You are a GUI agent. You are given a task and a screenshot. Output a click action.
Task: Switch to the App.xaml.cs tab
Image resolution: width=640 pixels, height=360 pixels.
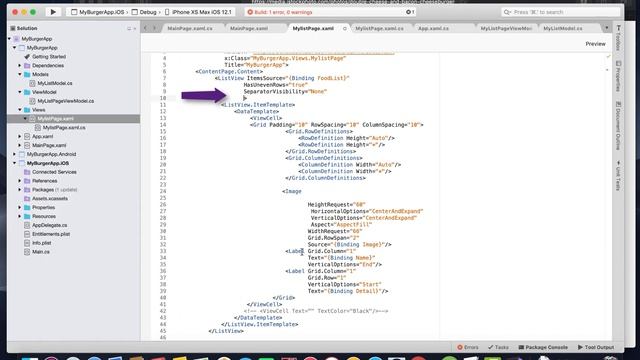[433, 29]
